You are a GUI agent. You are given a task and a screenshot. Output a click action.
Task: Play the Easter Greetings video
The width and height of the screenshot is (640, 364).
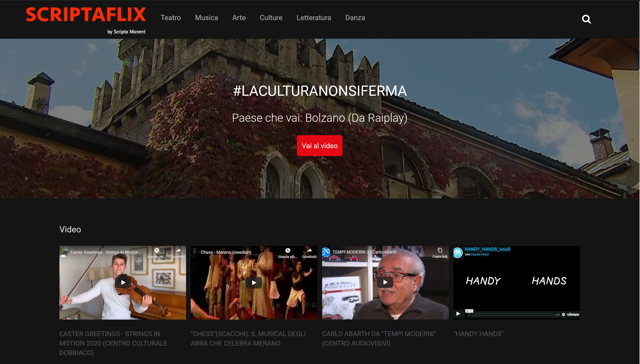click(123, 282)
